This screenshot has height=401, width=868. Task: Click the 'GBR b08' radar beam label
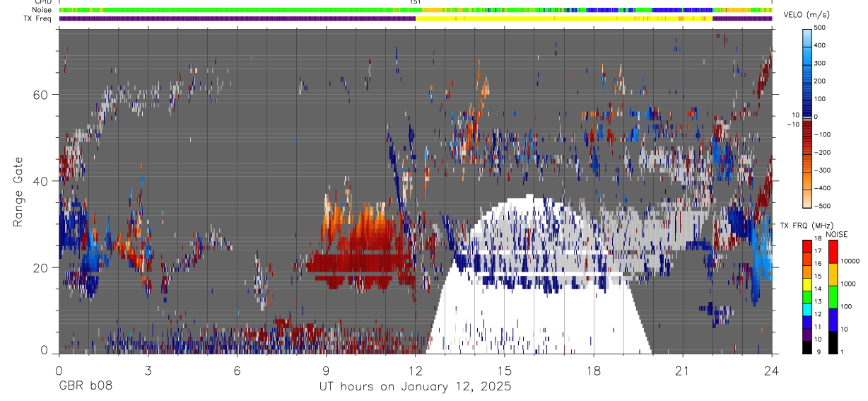coord(85,387)
